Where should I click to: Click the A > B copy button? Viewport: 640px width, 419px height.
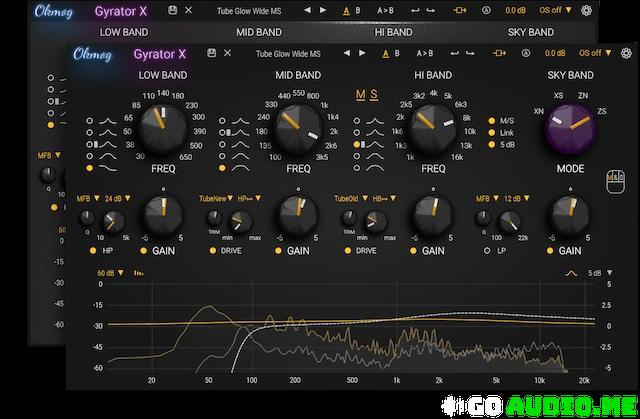(425, 53)
